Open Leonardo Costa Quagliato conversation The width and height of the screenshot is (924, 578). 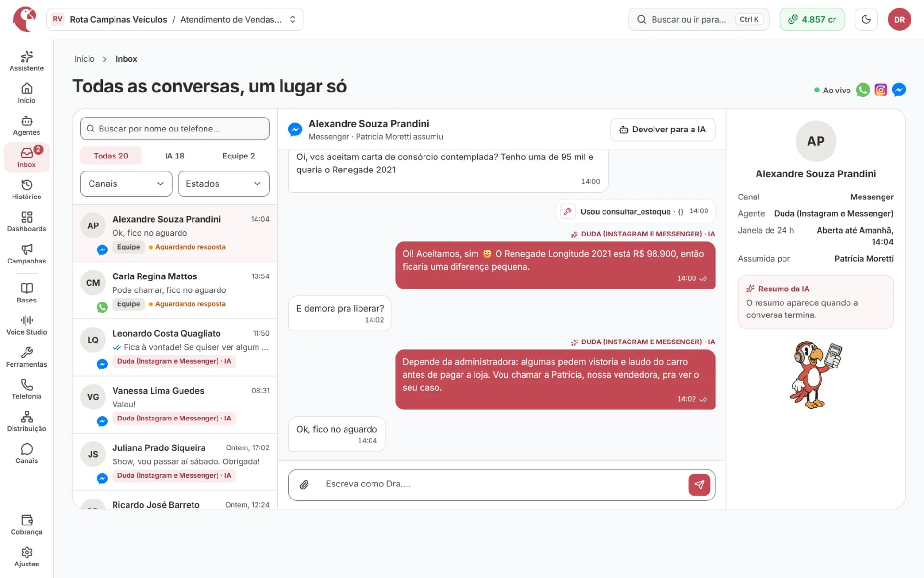[175, 348]
